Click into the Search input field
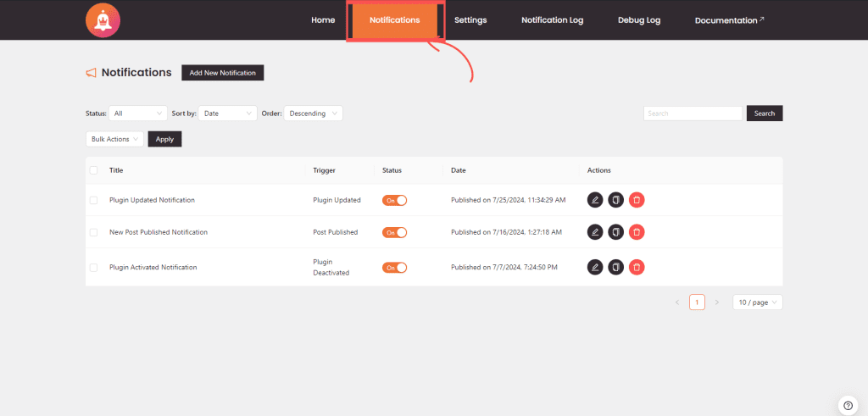This screenshot has height=416, width=868. click(x=693, y=114)
